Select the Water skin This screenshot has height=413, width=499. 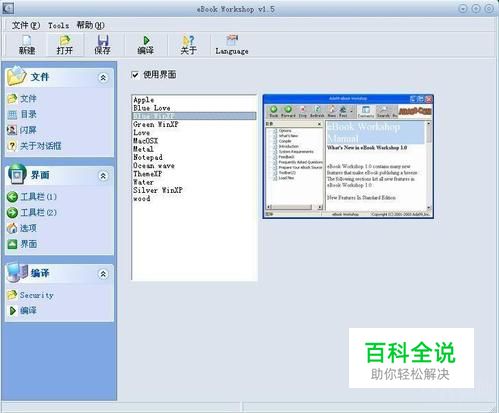[143, 182]
